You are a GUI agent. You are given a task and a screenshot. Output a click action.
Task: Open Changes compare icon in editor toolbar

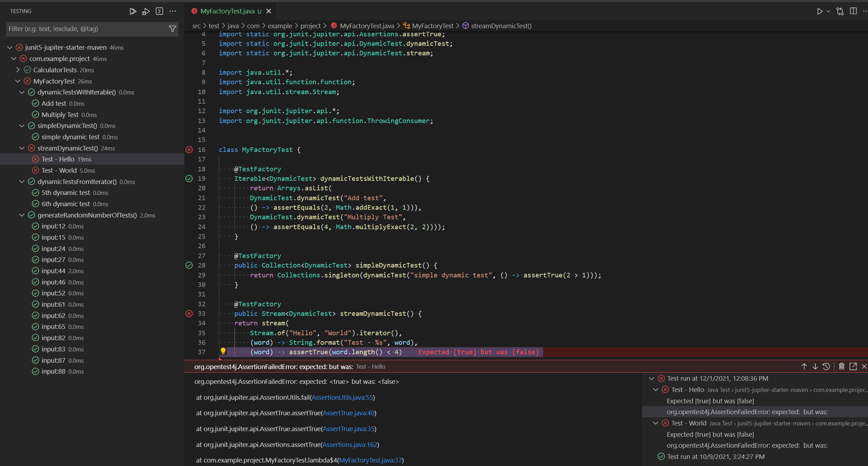(840, 11)
